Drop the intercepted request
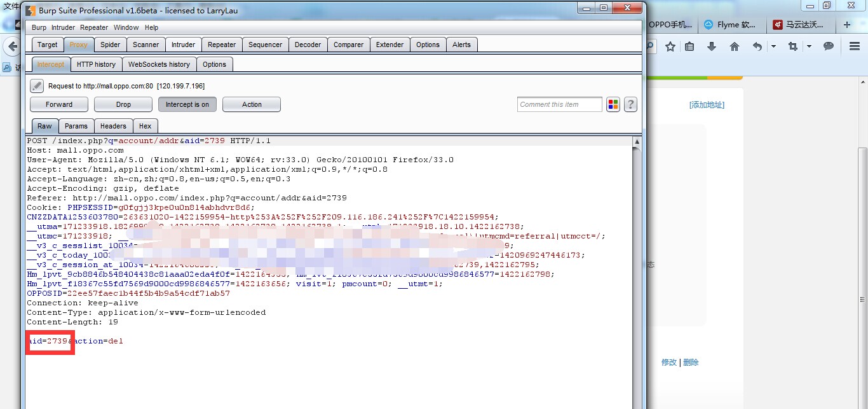868x409 pixels. pyautogui.click(x=123, y=104)
